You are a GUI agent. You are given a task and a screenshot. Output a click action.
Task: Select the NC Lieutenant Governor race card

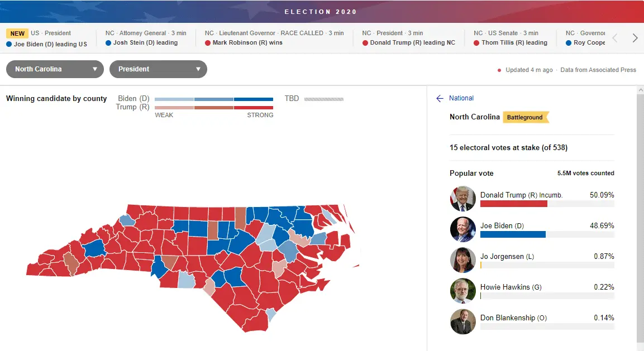tap(274, 38)
